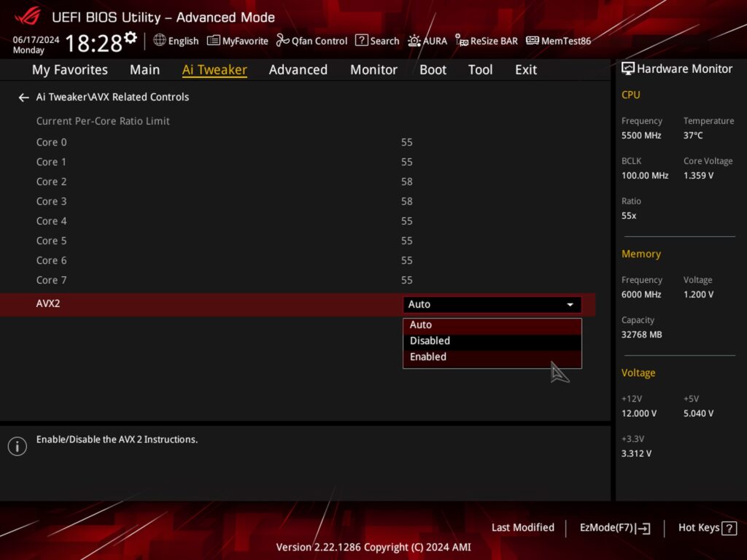The image size is (747, 560).
Task: Open the Advanced tab
Action: 298,70
